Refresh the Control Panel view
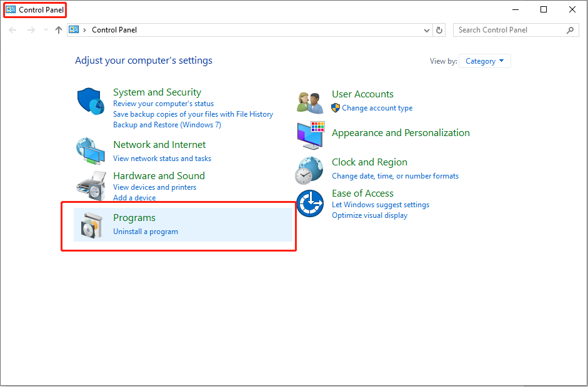The image size is (588, 387). [x=439, y=30]
